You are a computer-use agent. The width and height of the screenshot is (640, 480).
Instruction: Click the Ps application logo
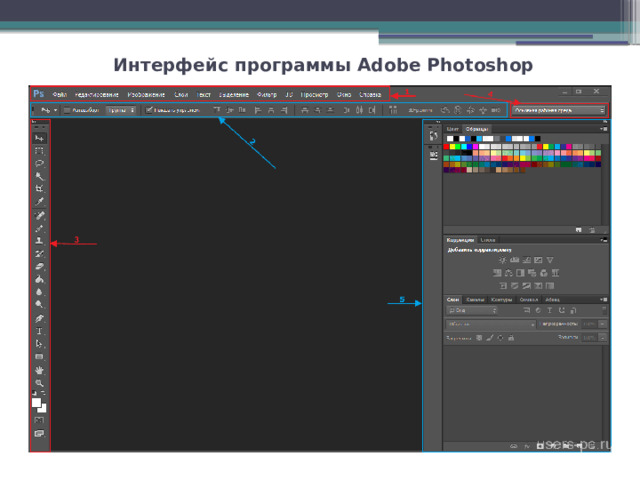click(39, 94)
